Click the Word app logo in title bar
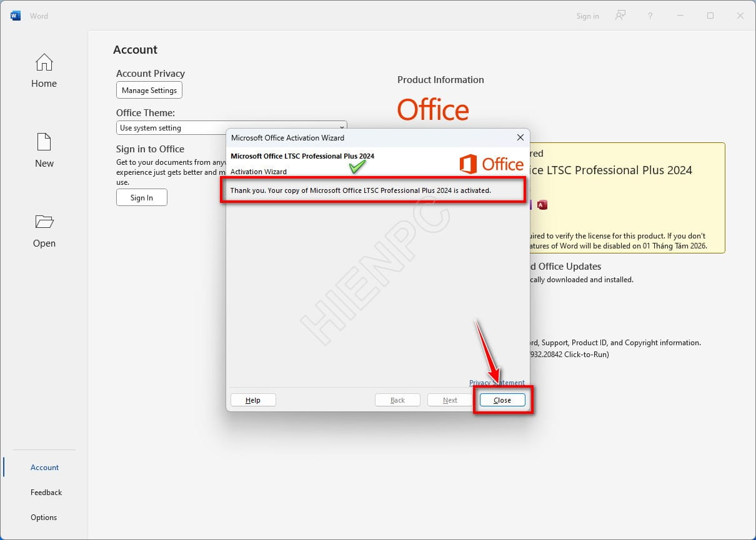This screenshot has height=540, width=756. point(16,16)
